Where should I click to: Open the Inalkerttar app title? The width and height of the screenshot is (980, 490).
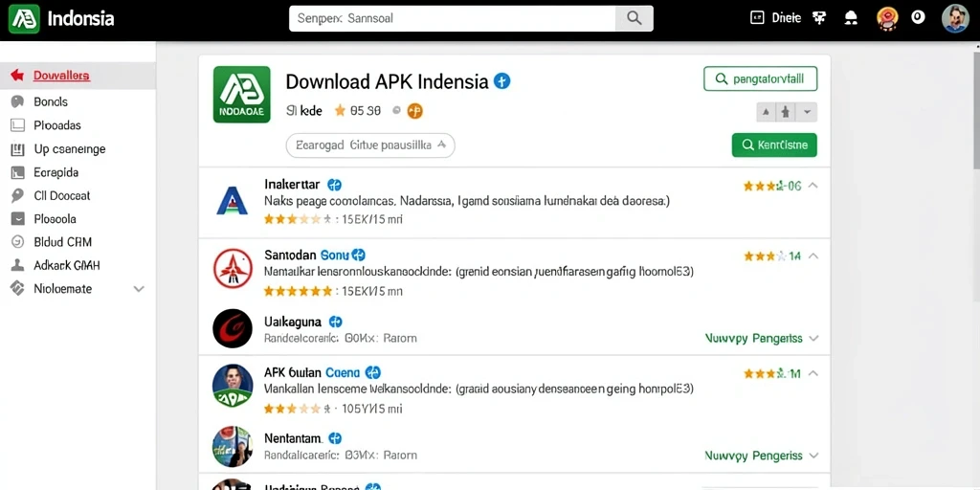[x=292, y=185]
